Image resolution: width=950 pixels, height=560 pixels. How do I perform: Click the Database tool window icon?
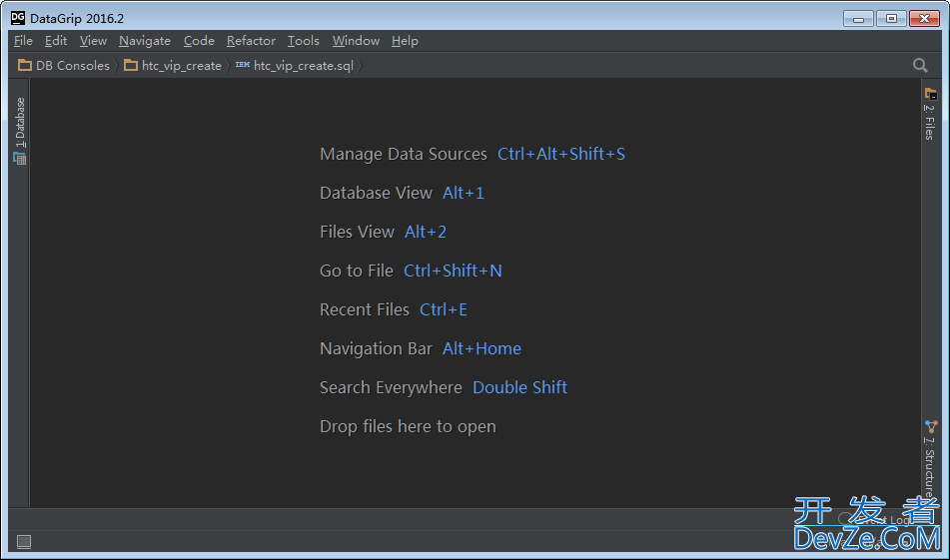(20, 158)
